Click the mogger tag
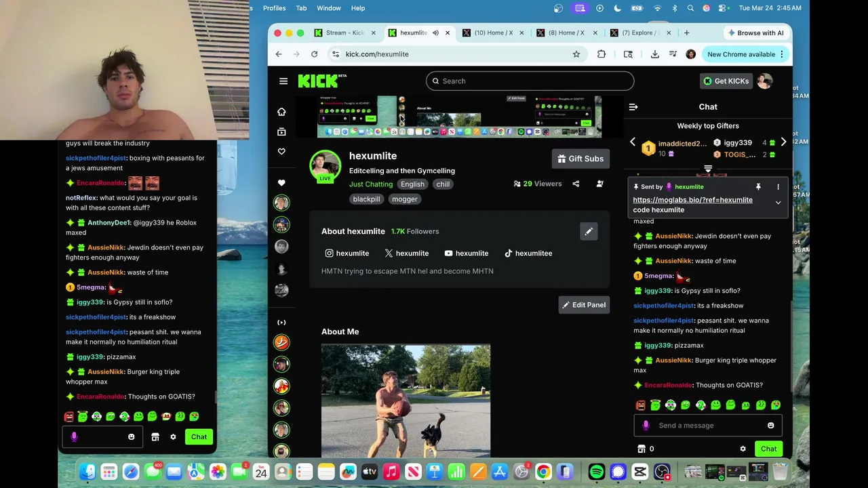The width and height of the screenshot is (868, 488). [x=405, y=199]
